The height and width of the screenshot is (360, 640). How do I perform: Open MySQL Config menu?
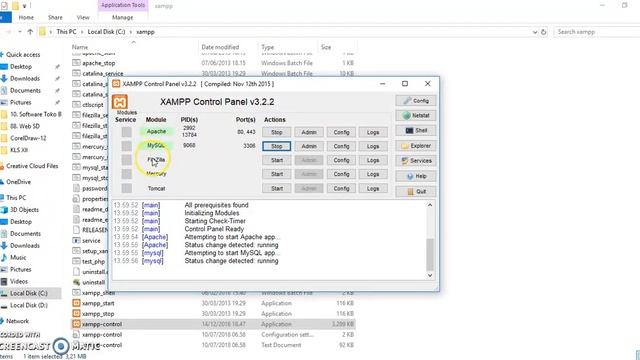click(341, 146)
